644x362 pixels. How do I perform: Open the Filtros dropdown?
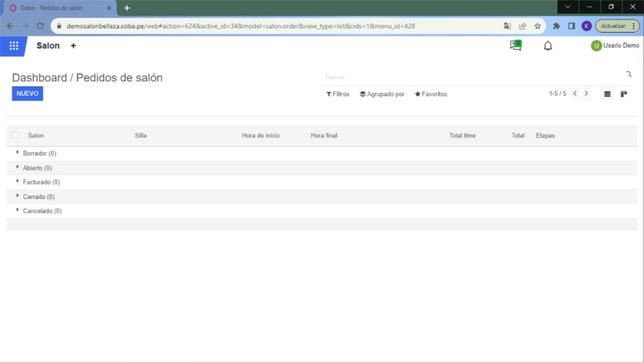tap(338, 94)
